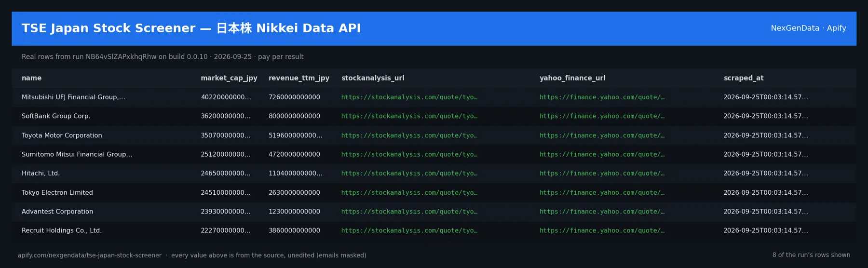
Task: Open the Yahoo Finance link in Mitsubishi UFJ row
Action: point(602,97)
